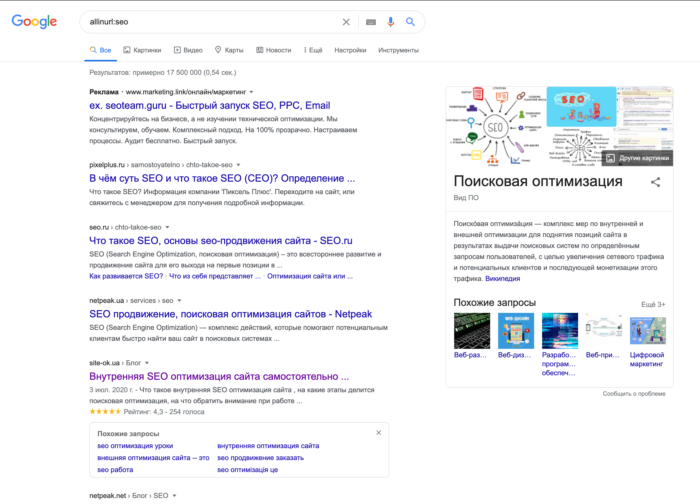Image resolution: width=700 pixels, height=504 pixels.
Task: Click the site-ok.ua › Блог breadcrumb
Action: click(115, 363)
